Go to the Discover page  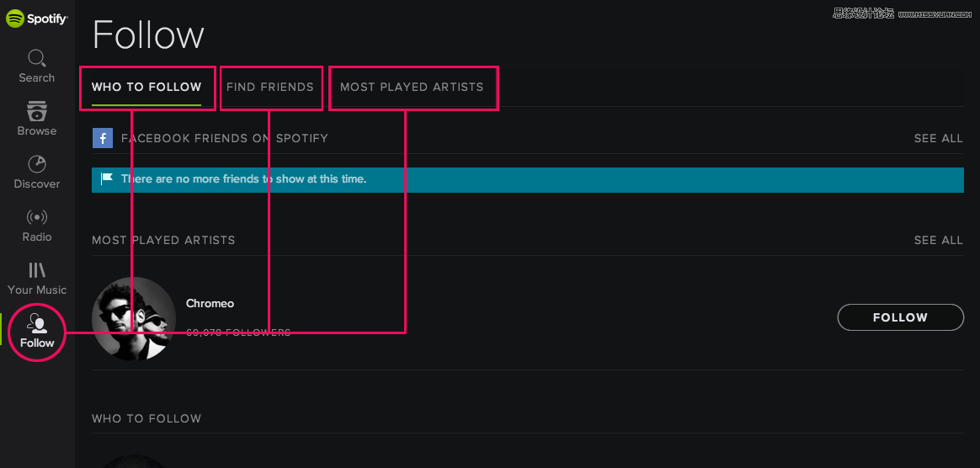(x=37, y=172)
